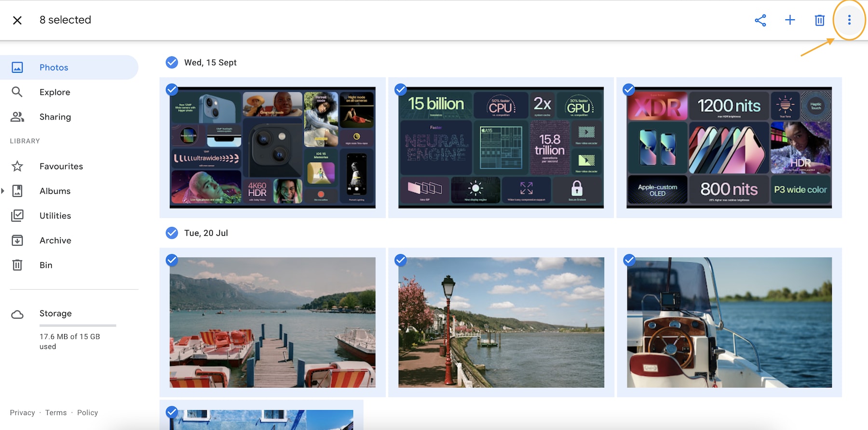Viewport: 868px width, 430px height.
Task: Expand the Albums tree arrow
Action: [x=3, y=191]
